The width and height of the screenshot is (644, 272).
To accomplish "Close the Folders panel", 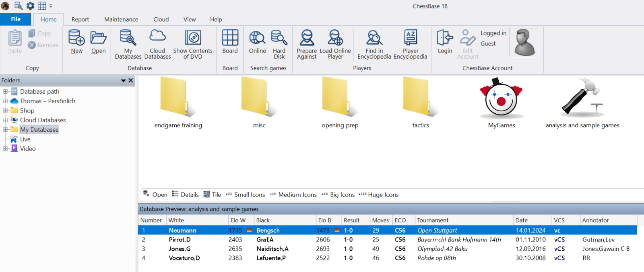I will [131, 81].
